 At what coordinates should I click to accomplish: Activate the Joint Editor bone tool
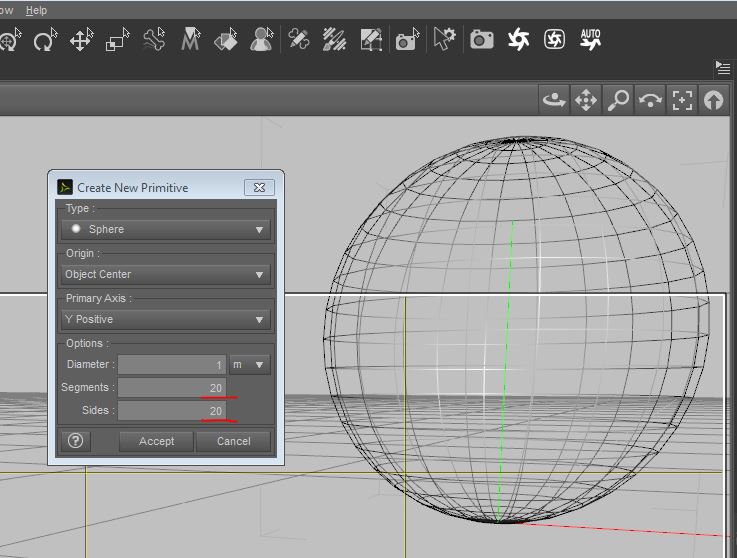coord(154,40)
